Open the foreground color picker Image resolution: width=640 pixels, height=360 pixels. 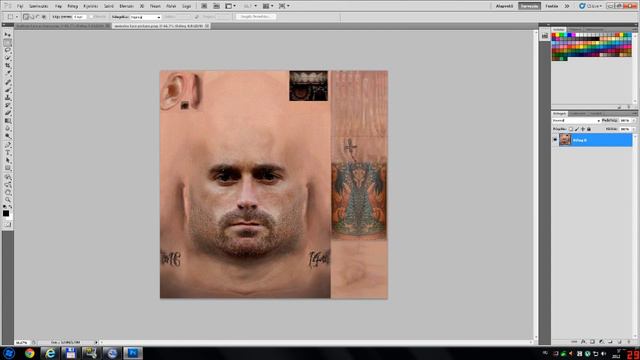click(x=6, y=213)
